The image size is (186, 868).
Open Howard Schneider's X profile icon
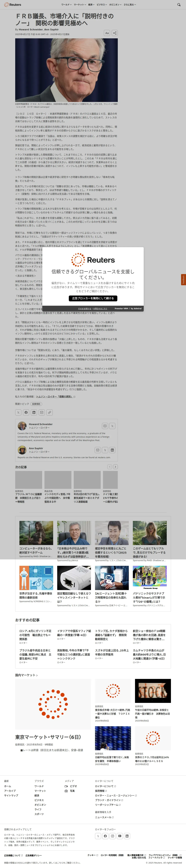[x=112, y=426]
